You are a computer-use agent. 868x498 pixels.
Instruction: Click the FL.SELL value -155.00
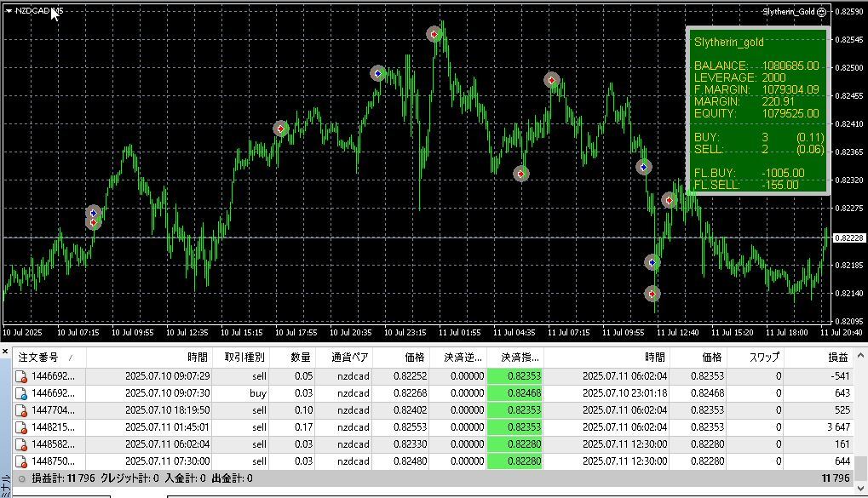(x=780, y=185)
